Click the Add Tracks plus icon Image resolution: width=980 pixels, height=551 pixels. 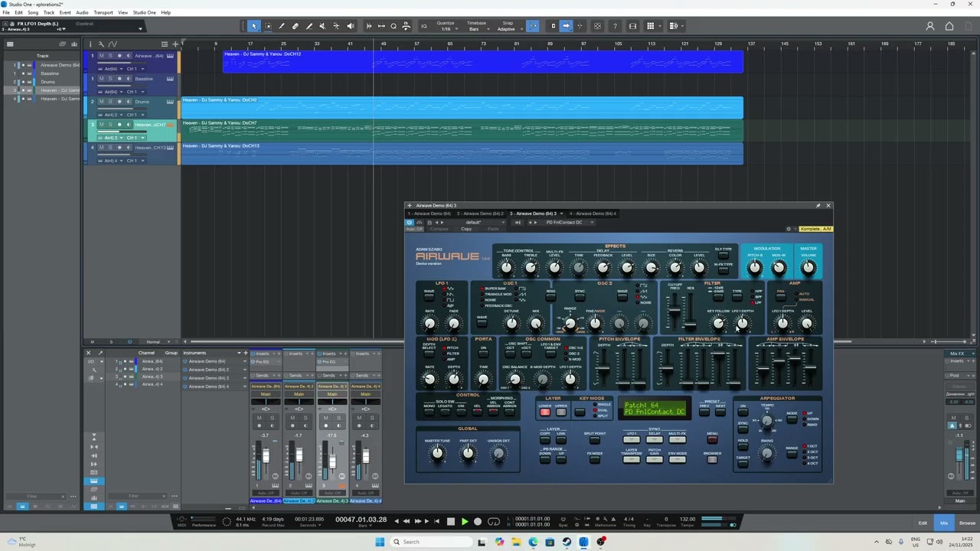pyautogui.click(x=175, y=44)
